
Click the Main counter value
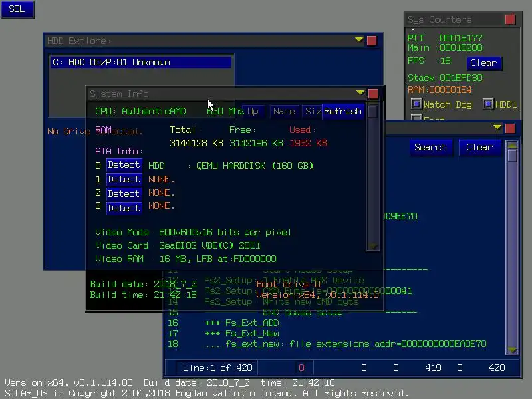pos(461,47)
